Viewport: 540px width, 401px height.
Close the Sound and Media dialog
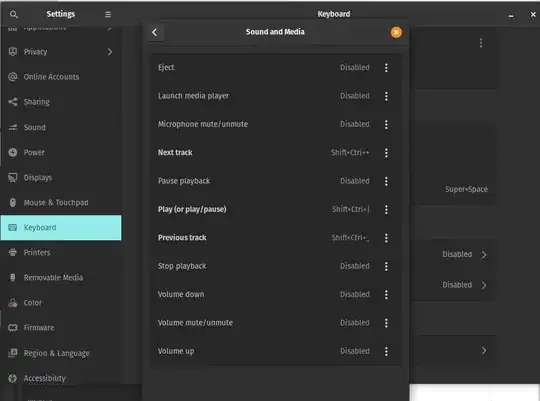pos(396,32)
